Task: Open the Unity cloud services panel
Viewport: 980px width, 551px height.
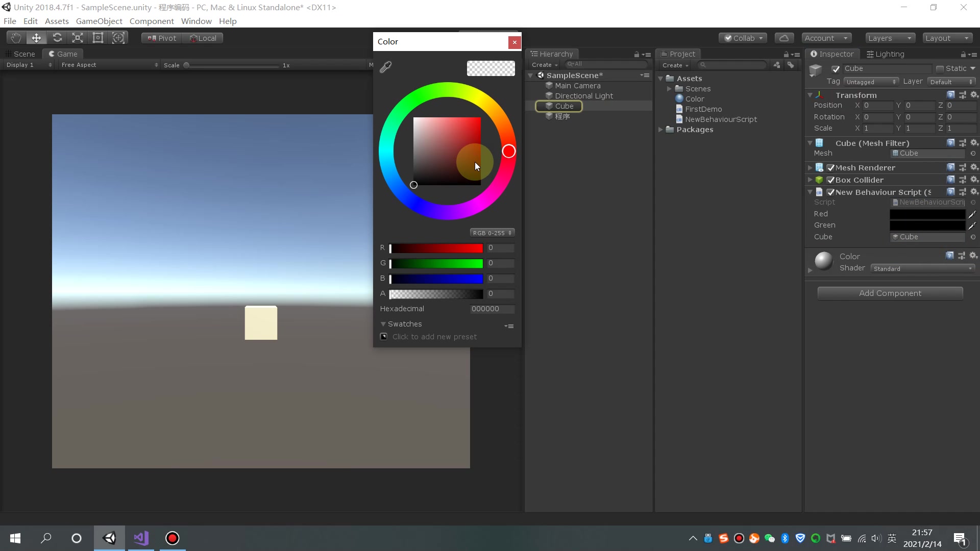Action: pos(784,37)
